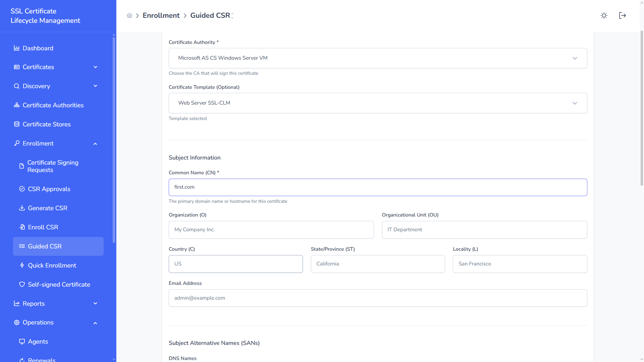Expand the Discovery sidebar submenu

(x=95, y=86)
